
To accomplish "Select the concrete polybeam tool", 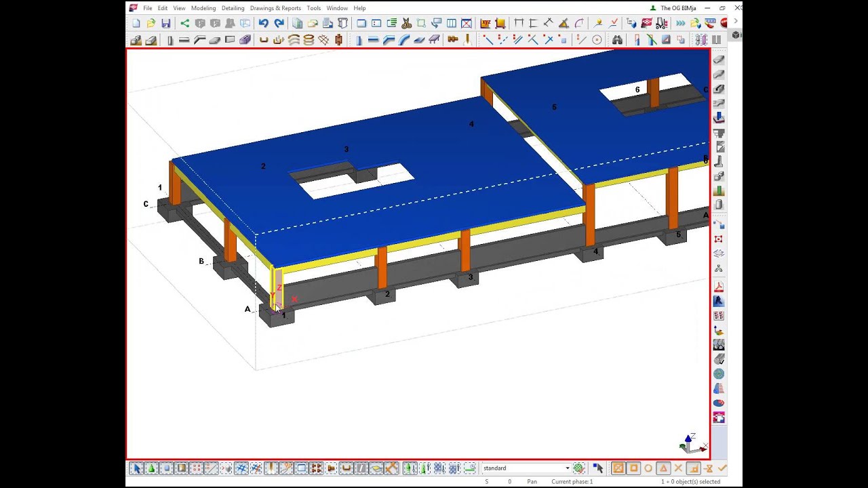I will click(199, 40).
